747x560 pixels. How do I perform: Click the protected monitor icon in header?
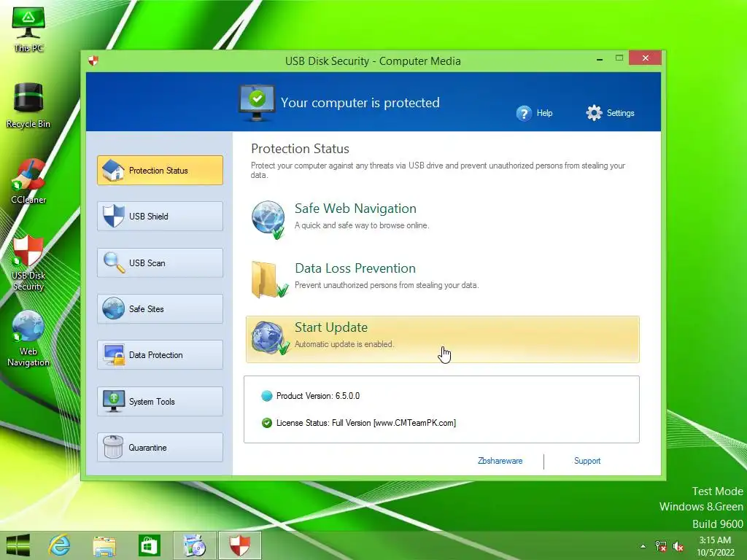pyautogui.click(x=257, y=103)
